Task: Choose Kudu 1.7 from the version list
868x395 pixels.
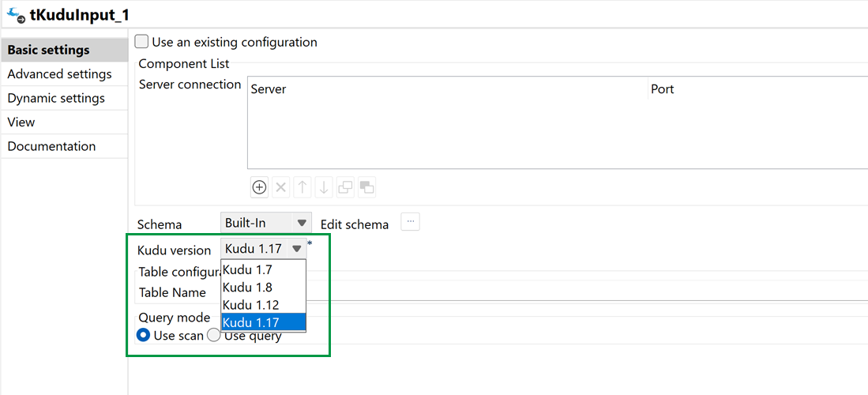Action: [264, 270]
